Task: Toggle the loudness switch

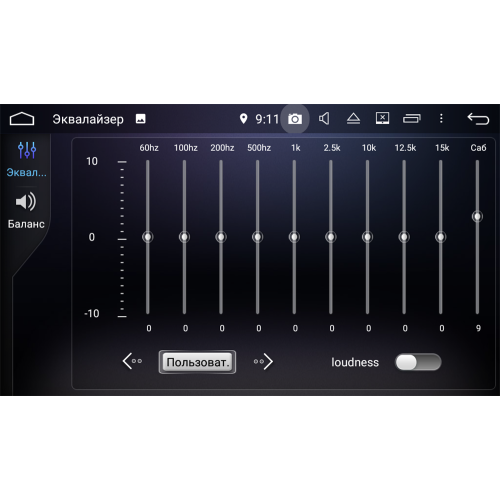Action: [x=418, y=362]
